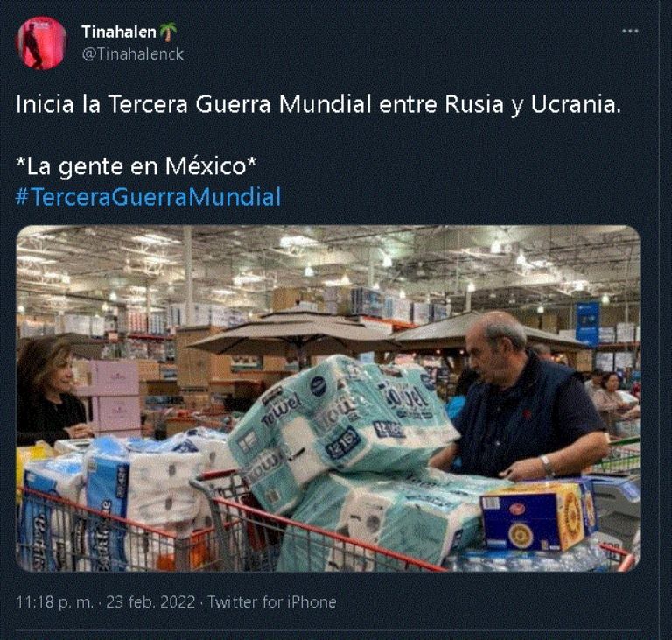The width and height of the screenshot is (672, 640).
Task: Click the blue and yellow box in the cart
Action: pos(538,515)
